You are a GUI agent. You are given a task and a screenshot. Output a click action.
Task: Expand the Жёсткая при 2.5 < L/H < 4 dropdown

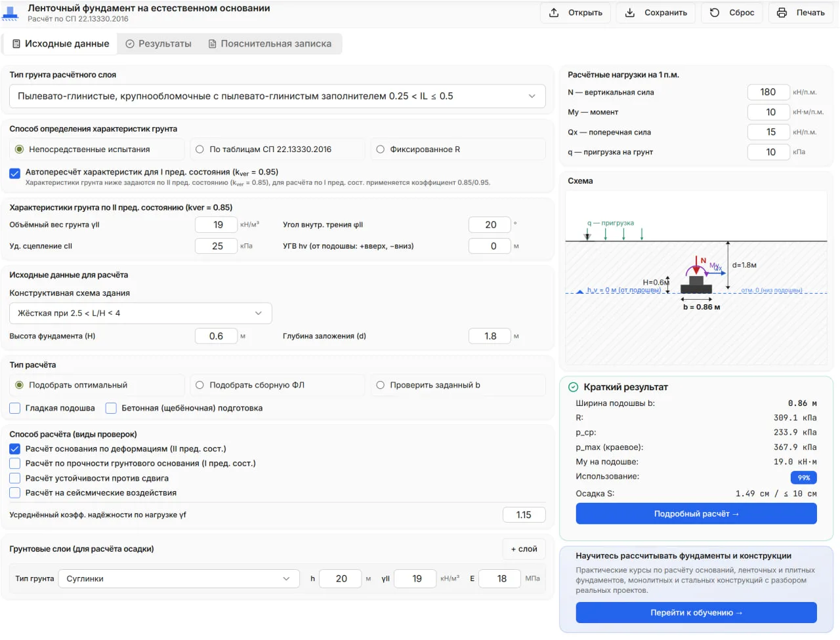pos(140,313)
